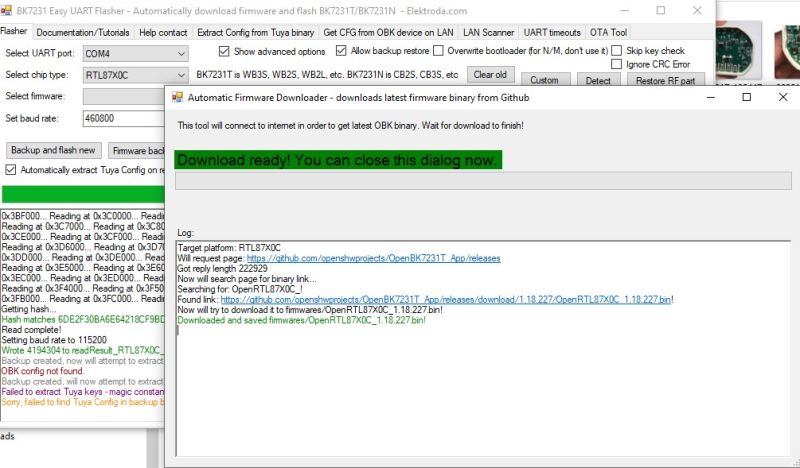Toggle Automatically extract Tuya Config checkbox
Image resolution: width=800 pixels, height=468 pixels.
point(11,170)
